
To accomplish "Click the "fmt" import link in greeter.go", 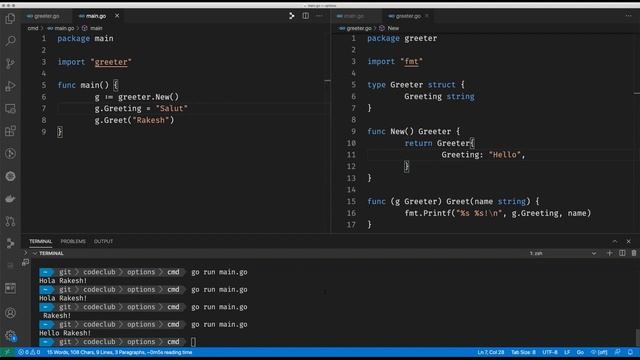I will 411,62.
